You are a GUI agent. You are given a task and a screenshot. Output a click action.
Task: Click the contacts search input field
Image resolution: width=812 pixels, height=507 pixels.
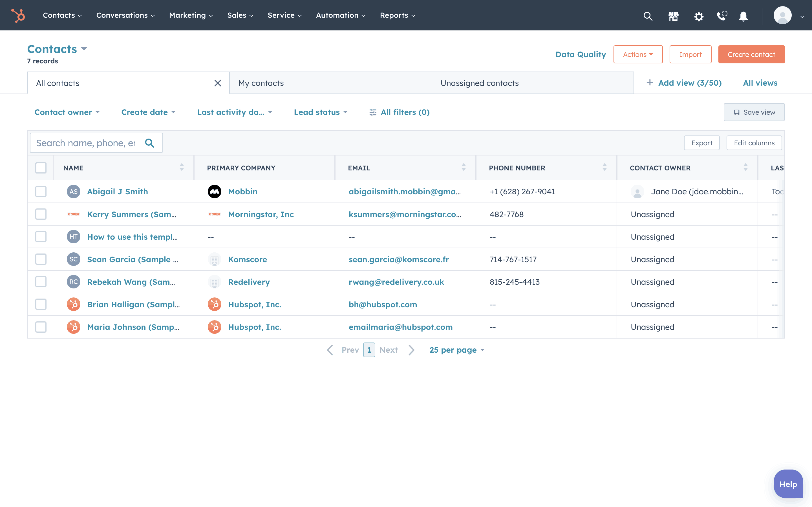[x=86, y=143]
